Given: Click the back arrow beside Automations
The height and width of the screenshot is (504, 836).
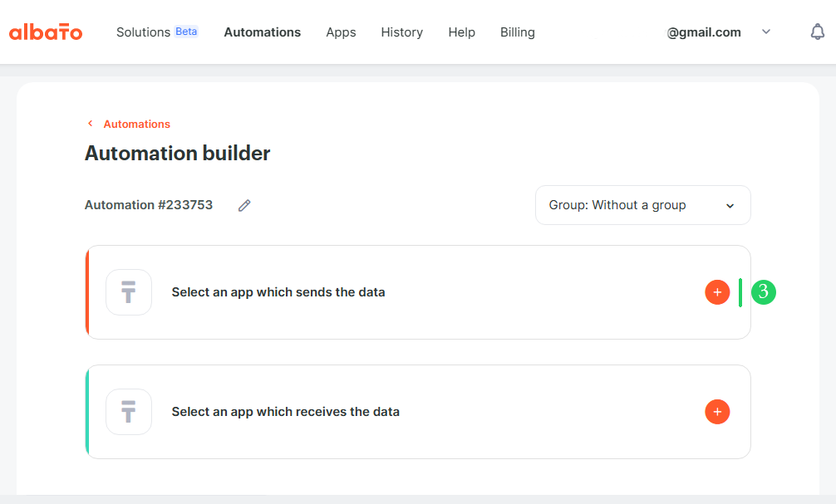Looking at the screenshot, I should pyautogui.click(x=90, y=124).
